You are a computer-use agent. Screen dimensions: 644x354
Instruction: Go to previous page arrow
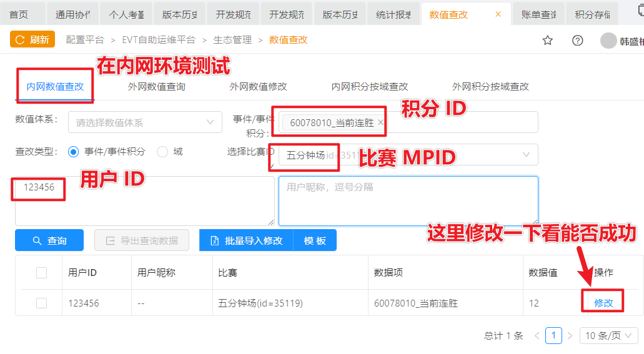537,335
